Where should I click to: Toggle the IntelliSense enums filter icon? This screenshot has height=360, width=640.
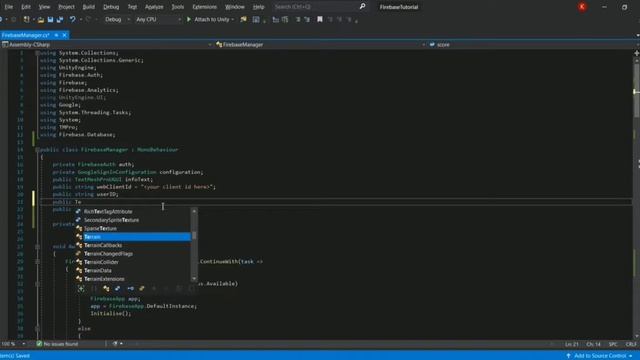[142, 289]
